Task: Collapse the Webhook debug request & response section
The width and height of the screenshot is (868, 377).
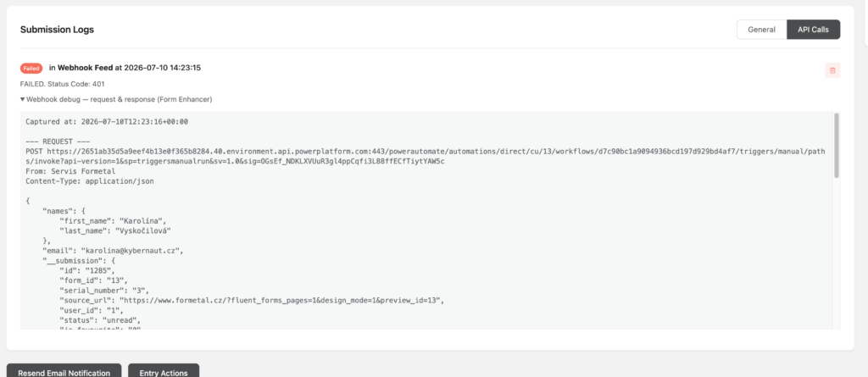Action: 116,99
